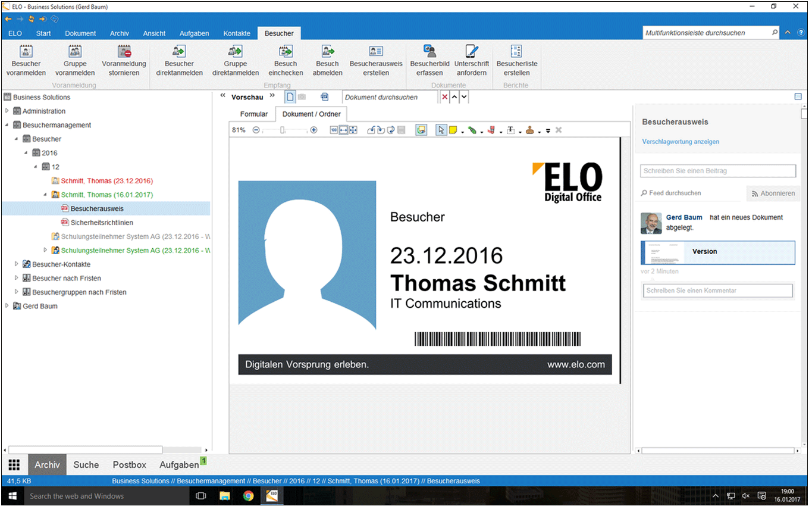Go to previous search hit arrow
Viewport: 812px width, 506px height.
454,97
